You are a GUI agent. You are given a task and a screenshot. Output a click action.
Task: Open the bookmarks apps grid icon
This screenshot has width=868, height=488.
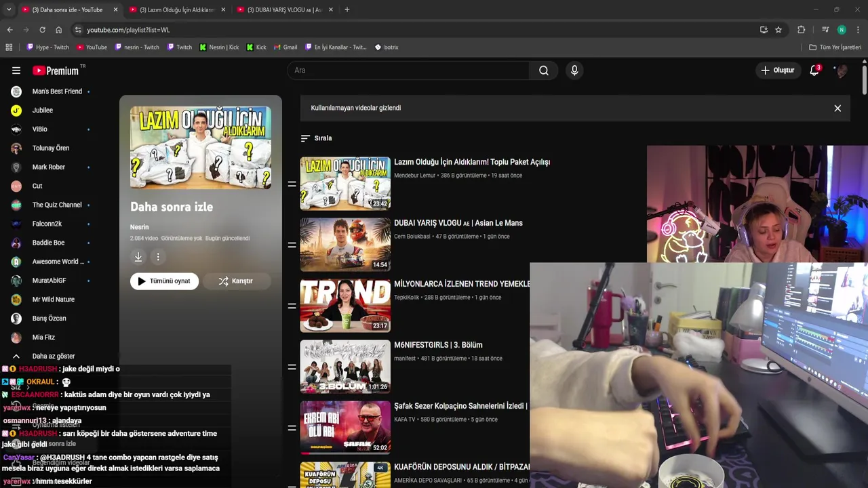tap(9, 47)
